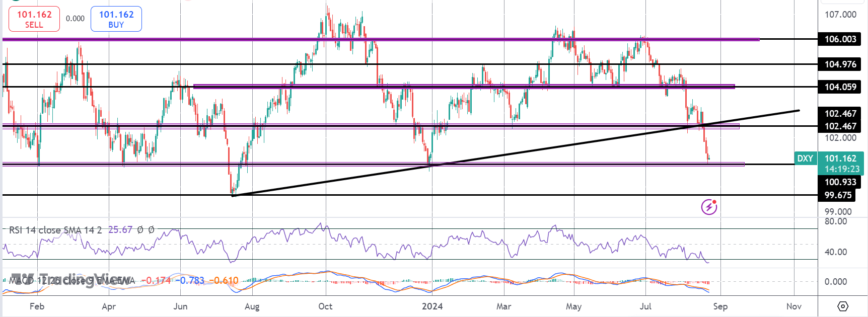Click the Nov label on time axis
868x317 pixels.
[x=794, y=306]
